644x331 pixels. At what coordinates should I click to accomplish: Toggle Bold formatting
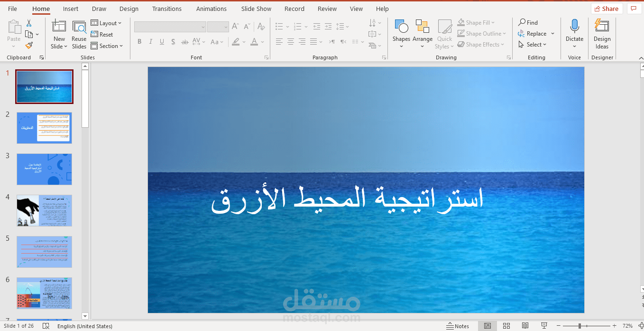coord(139,42)
